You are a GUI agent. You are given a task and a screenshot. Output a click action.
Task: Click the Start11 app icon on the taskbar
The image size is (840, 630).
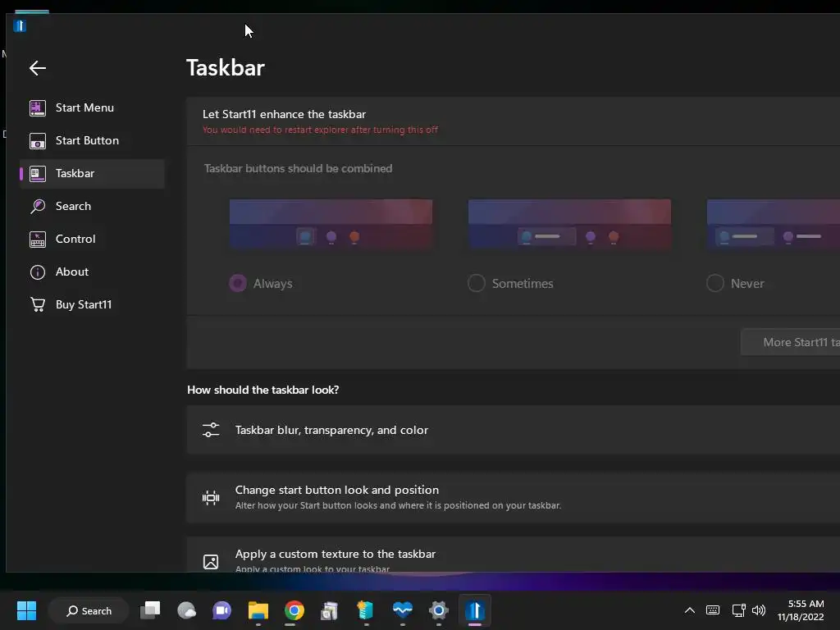pyautogui.click(x=475, y=610)
